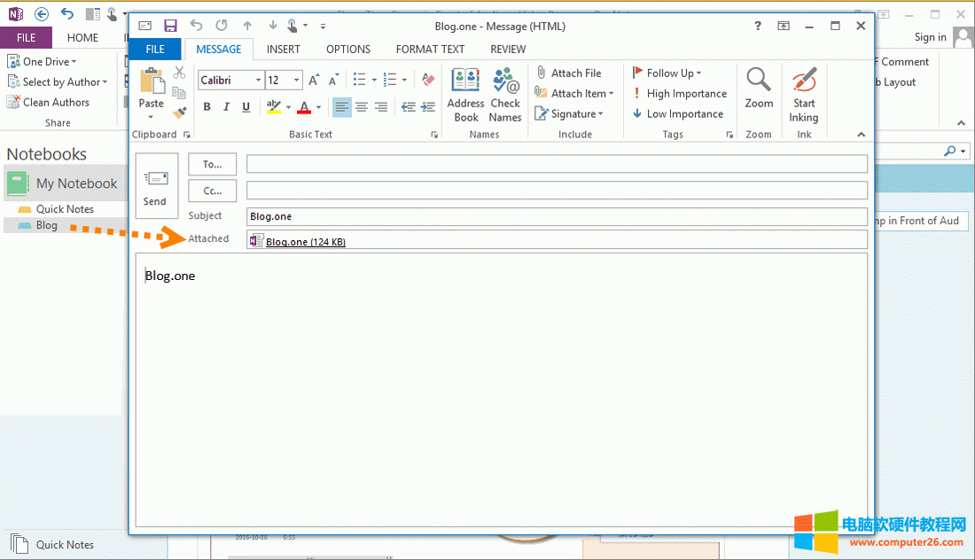This screenshot has height=560, width=975.
Task: Click the Attach Item icon
Action: (x=541, y=92)
